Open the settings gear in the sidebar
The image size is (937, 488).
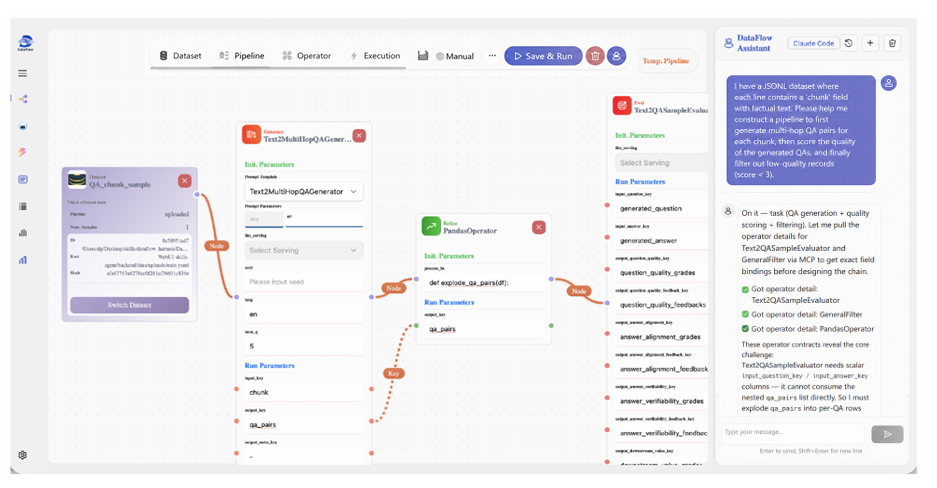click(23, 455)
